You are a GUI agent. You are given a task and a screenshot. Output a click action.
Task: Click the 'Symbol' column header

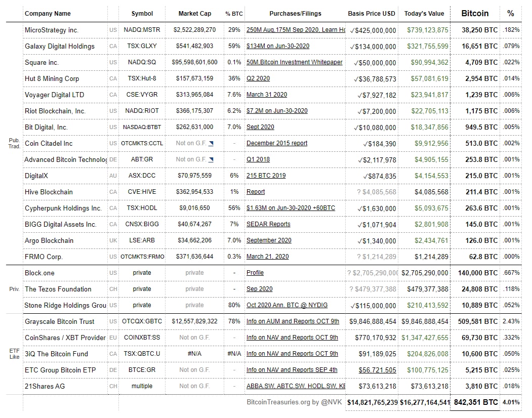click(142, 14)
